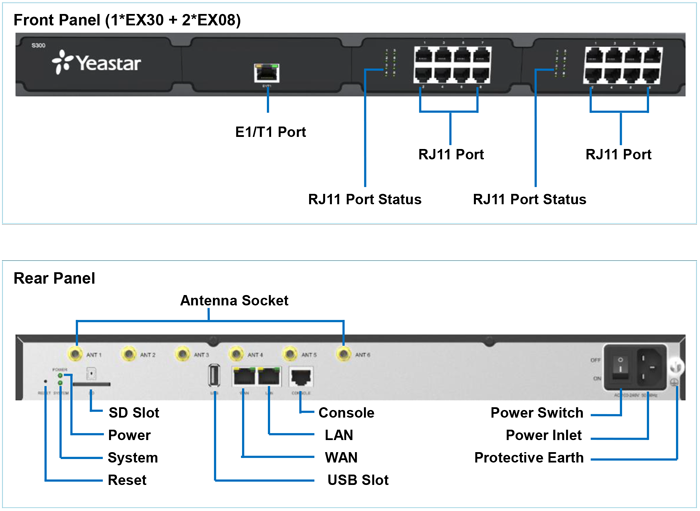Click the SD card slot
The height and width of the screenshot is (511, 700).
[91, 383]
